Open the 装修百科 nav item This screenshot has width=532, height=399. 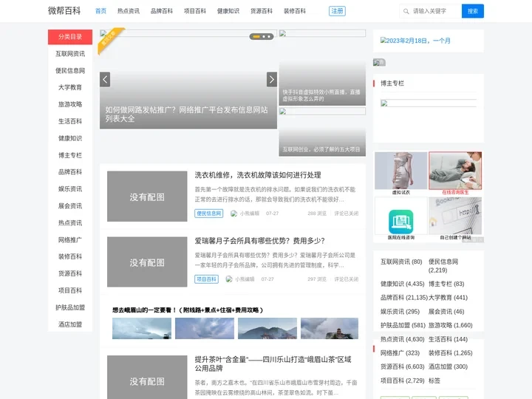pos(295,11)
